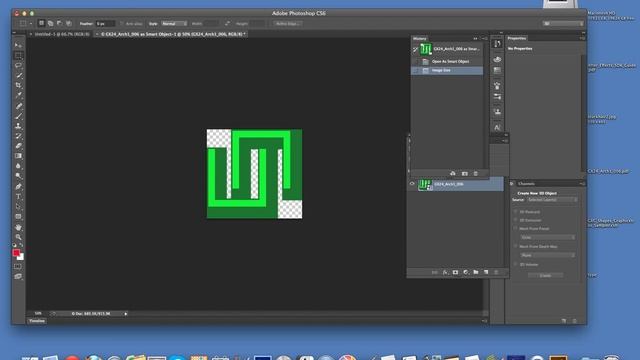Create new adjustment layer icon
This screenshot has width=640, height=360.
pyautogui.click(x=466, y=272)
